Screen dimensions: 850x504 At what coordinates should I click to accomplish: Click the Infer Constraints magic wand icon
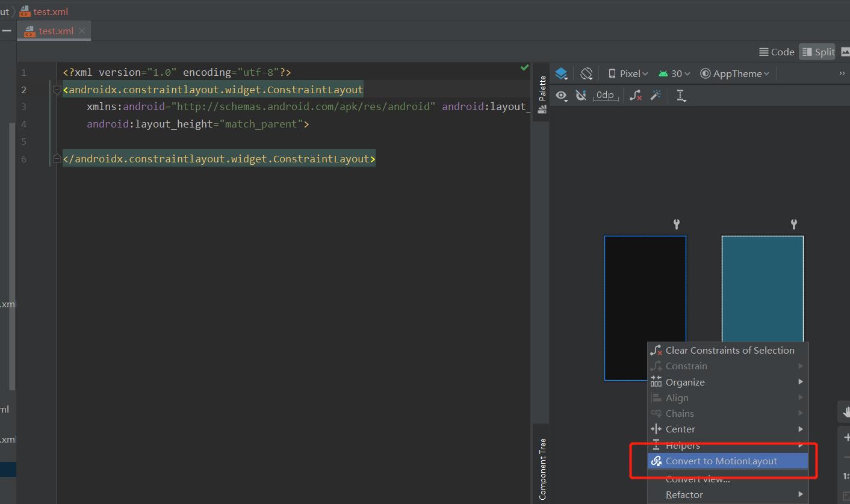(x=656, y=96)
